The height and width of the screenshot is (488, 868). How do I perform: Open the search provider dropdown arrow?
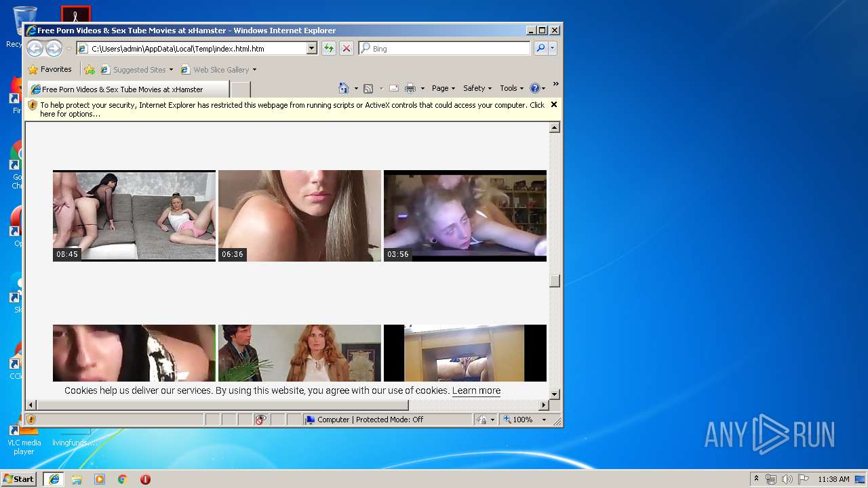click(x=553, y=48)
